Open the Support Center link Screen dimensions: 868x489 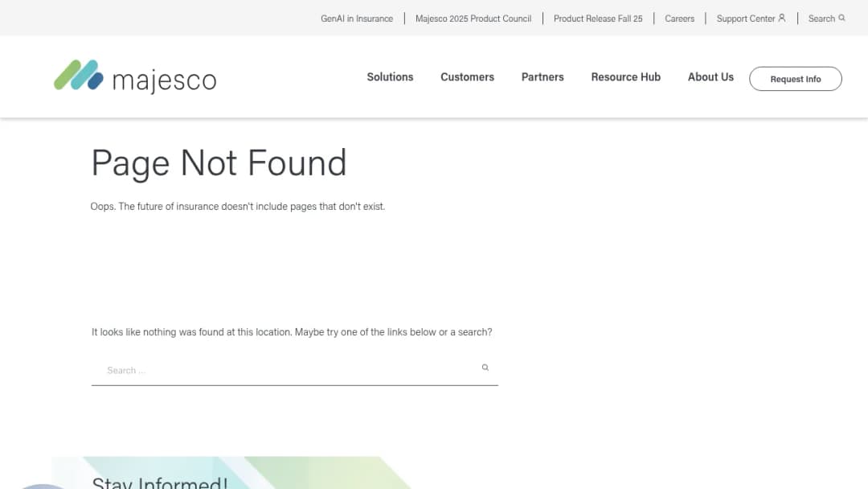pos(745,18)
